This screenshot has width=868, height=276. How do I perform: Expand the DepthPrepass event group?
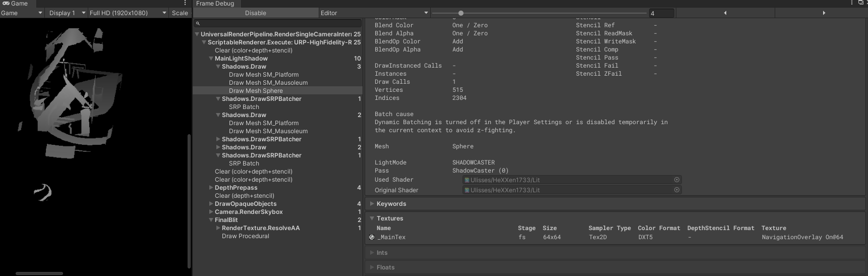pyautogui.click(x=211, y=188)
